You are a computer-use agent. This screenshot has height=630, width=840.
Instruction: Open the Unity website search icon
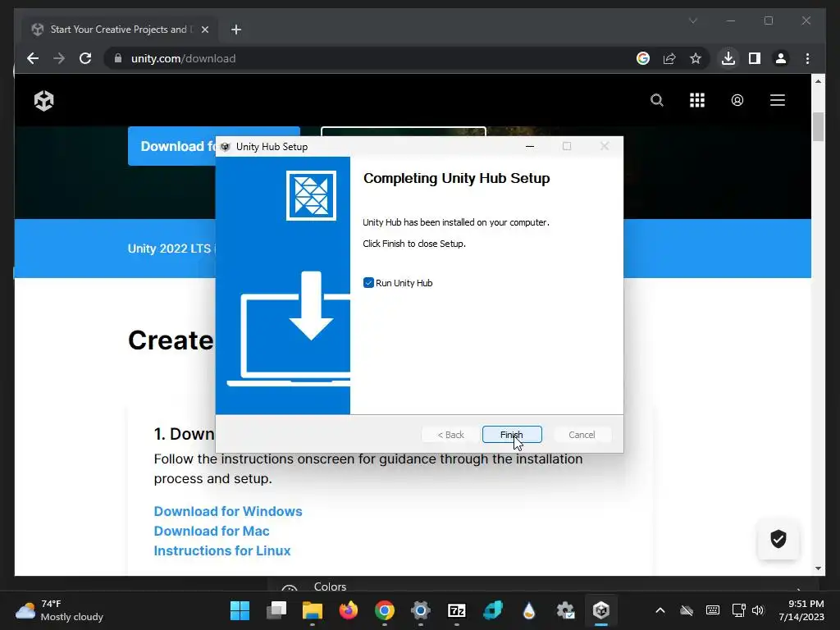tap(657, 100)
